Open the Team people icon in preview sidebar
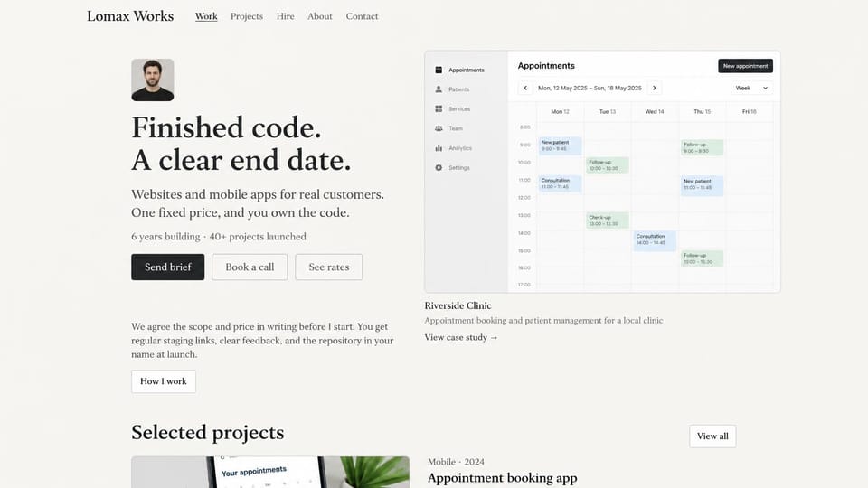Viewport: 868px width, 488px height. [x=439, y=128]
